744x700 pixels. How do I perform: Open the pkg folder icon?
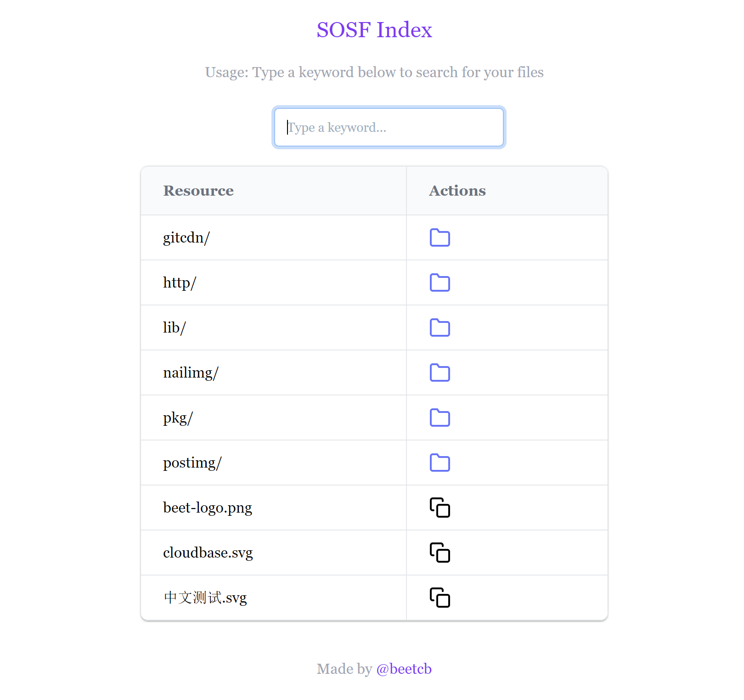(x=440, y=418)
